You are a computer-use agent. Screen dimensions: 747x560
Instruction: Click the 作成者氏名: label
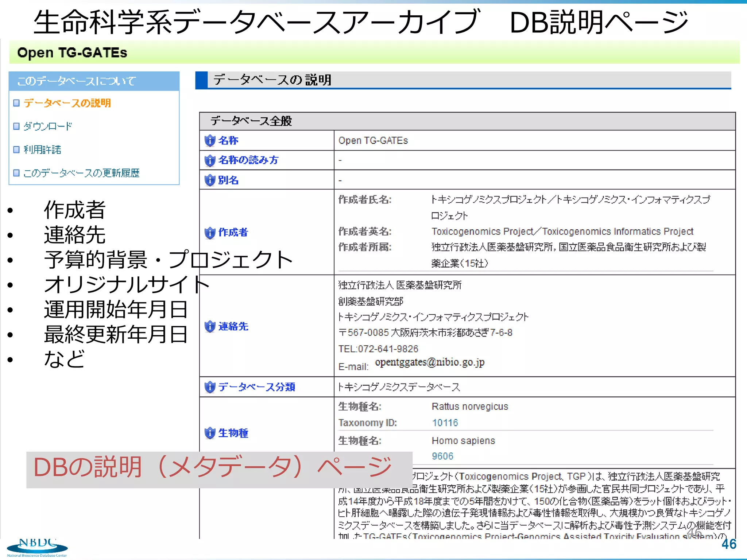[365, 200]
